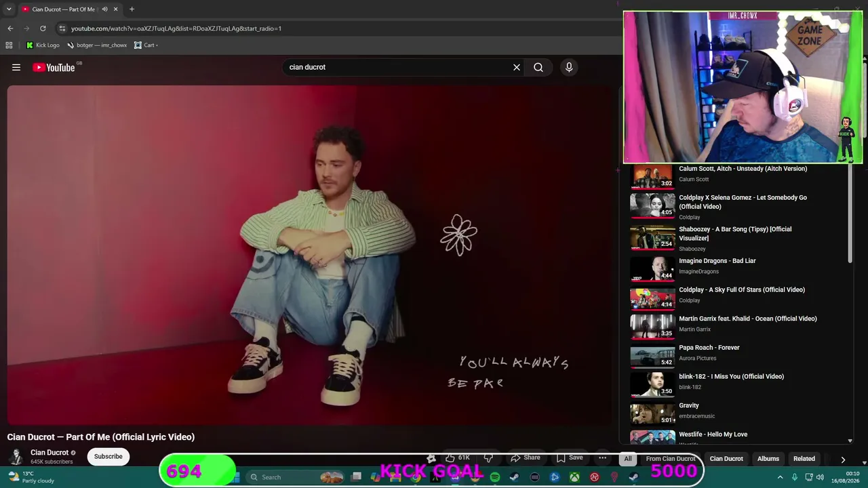Show hidden system tray icons
The image size is (868, 488).
click(x=780, y=477)
